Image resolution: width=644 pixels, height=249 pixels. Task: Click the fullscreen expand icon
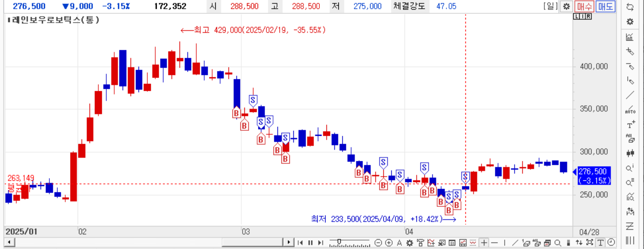pos(590,242)
